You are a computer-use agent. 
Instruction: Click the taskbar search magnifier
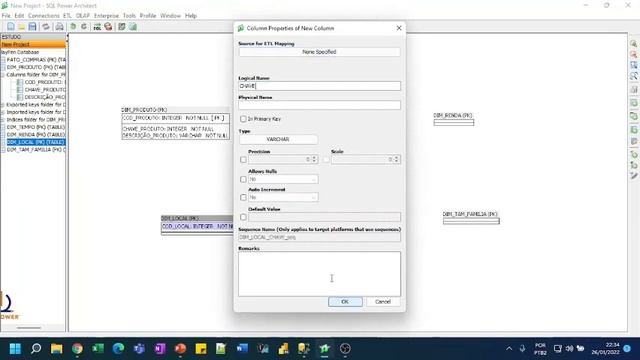click(x=36, y=349)
